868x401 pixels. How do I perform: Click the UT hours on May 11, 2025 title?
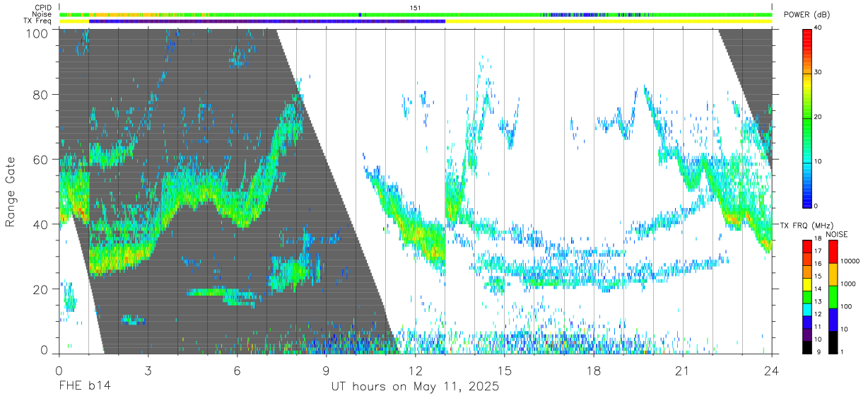pyautogui.click(x=416, y=387)
